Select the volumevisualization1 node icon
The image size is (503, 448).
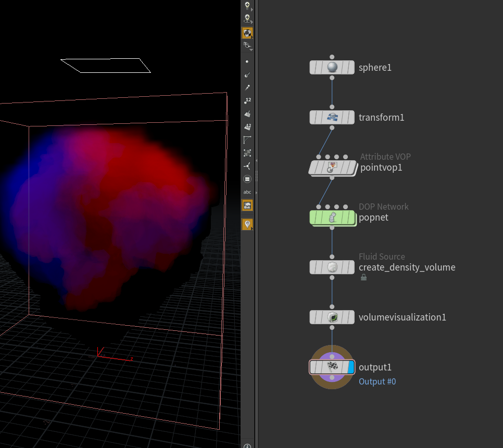(x=333, y=317)
